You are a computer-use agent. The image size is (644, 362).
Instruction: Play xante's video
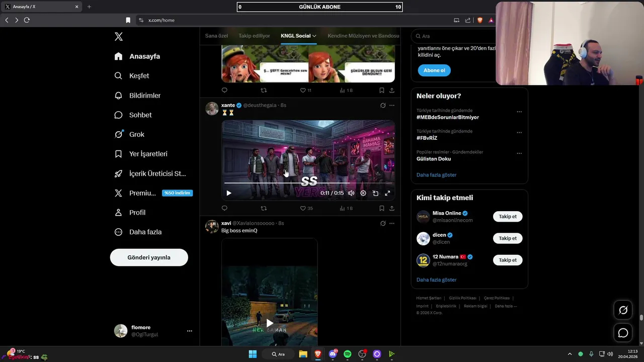tap(229, 193)
